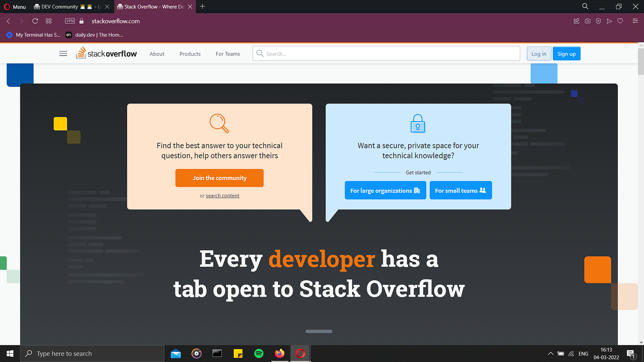Click the Windows taskbar search box
The width and height of the screenshot is (644, 362).
point(92,354)
